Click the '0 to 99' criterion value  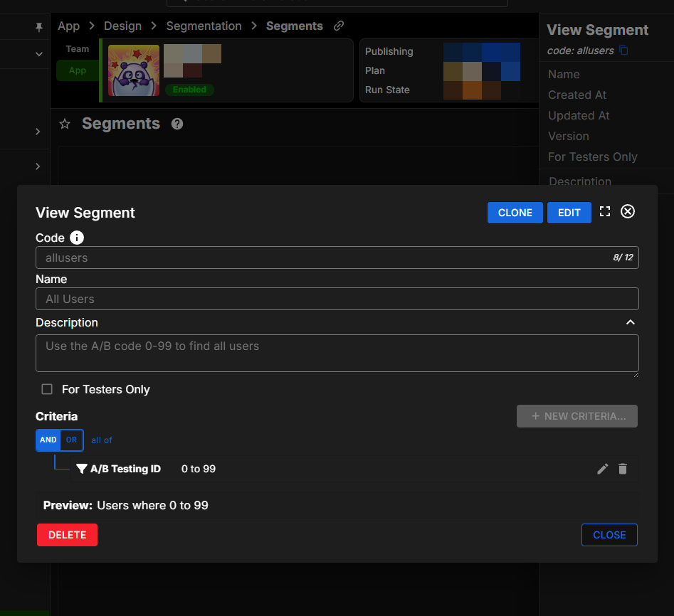point(198,469)
